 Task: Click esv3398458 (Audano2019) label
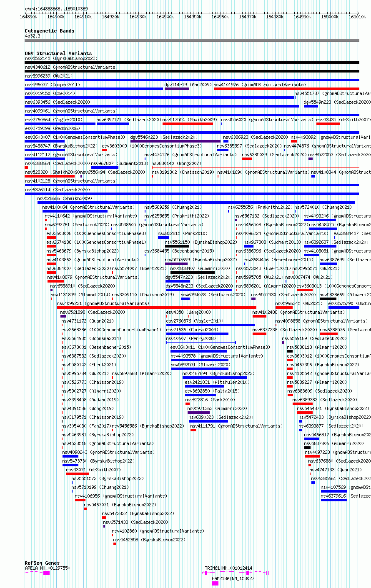pos(90,400)
